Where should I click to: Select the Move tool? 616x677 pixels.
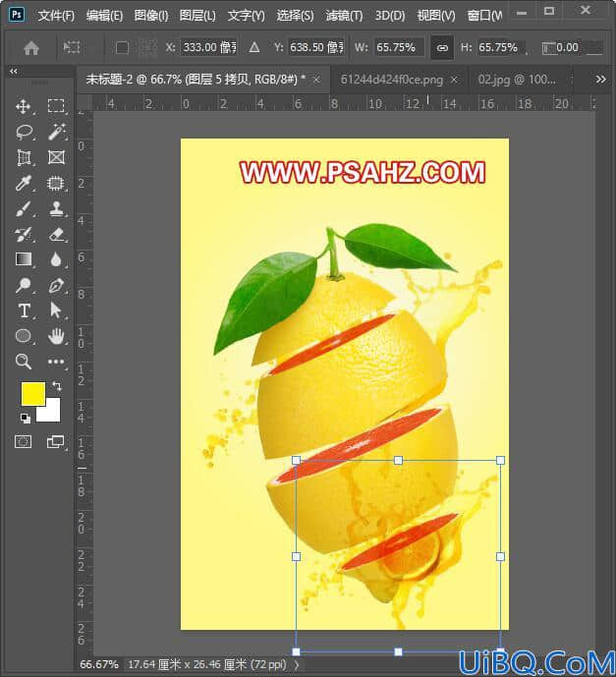coord(23,106)
